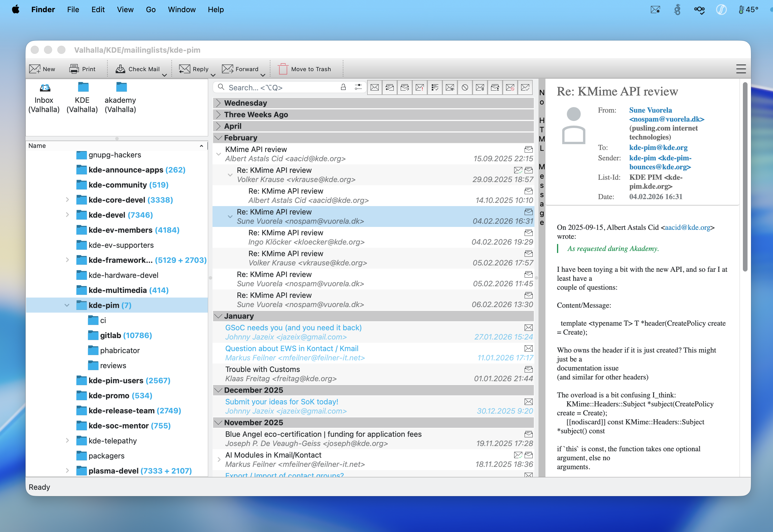
Task: Open the Forward options dropdown arrow
Action: 263,75
